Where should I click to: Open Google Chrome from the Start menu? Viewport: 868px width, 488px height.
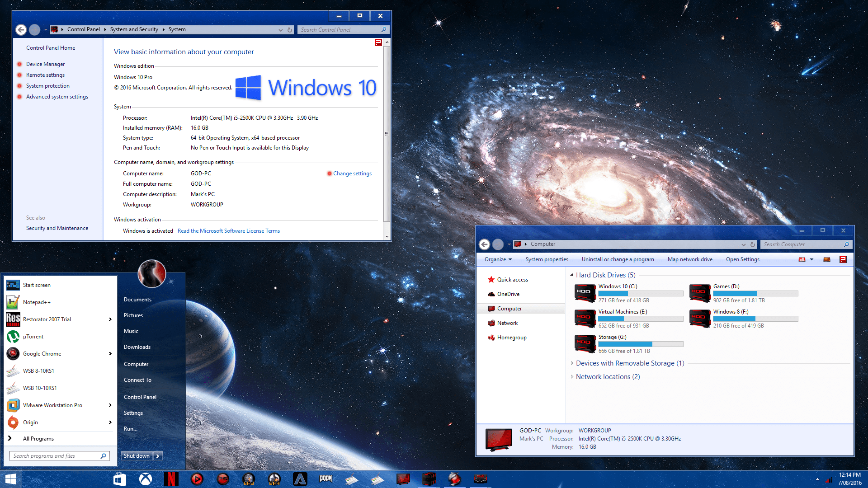coord(41,353)
